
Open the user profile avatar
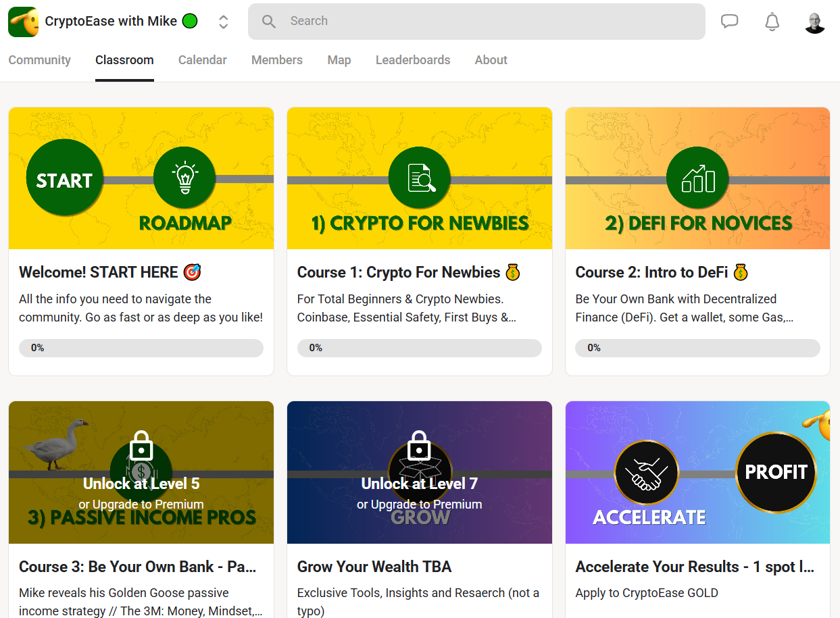[x=815, y=22]
